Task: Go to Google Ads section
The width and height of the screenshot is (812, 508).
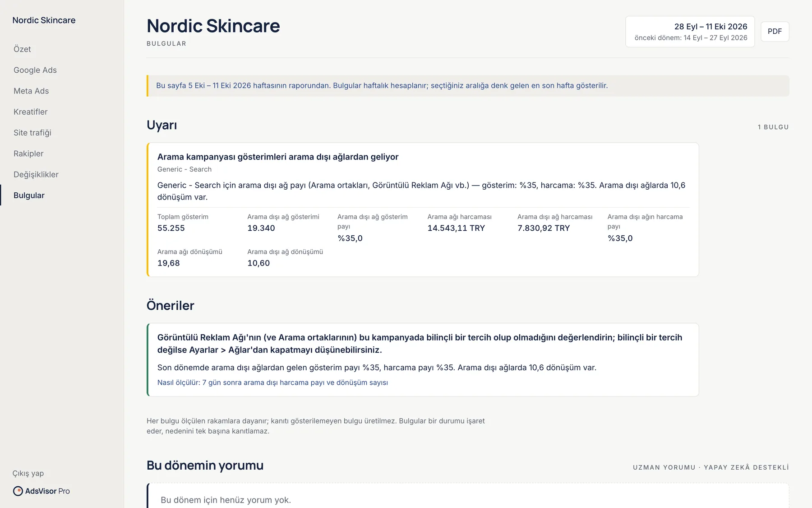Action: click(x=35, y=70)
